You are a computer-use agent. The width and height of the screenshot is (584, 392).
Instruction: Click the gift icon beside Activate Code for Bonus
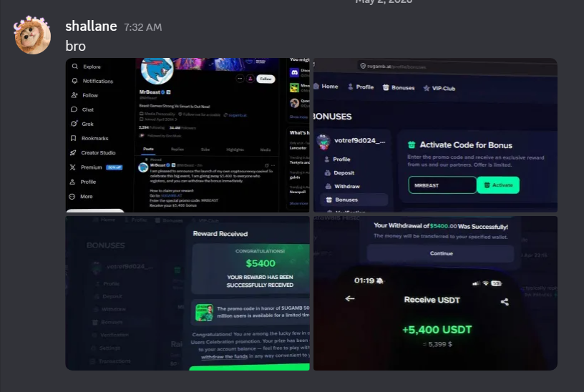pos(412,144)
